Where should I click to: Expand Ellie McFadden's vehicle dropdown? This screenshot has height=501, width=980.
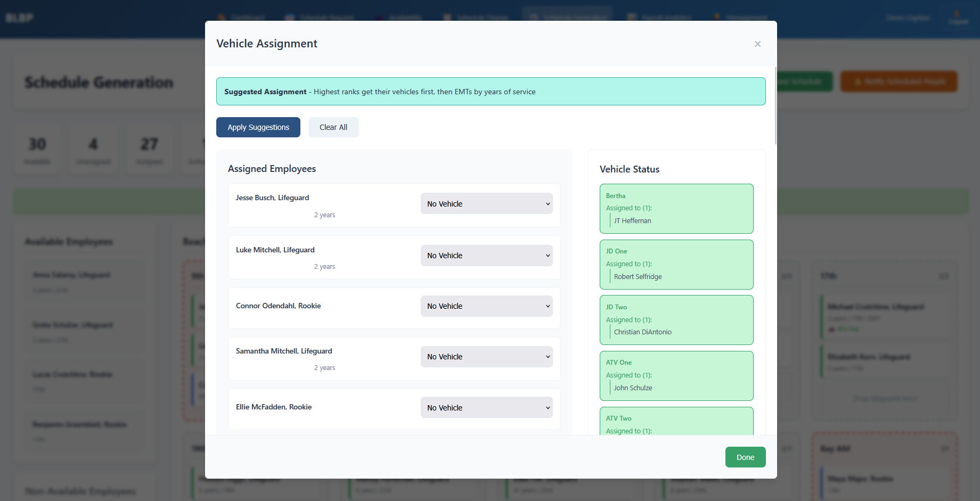[x=486, y=408]
